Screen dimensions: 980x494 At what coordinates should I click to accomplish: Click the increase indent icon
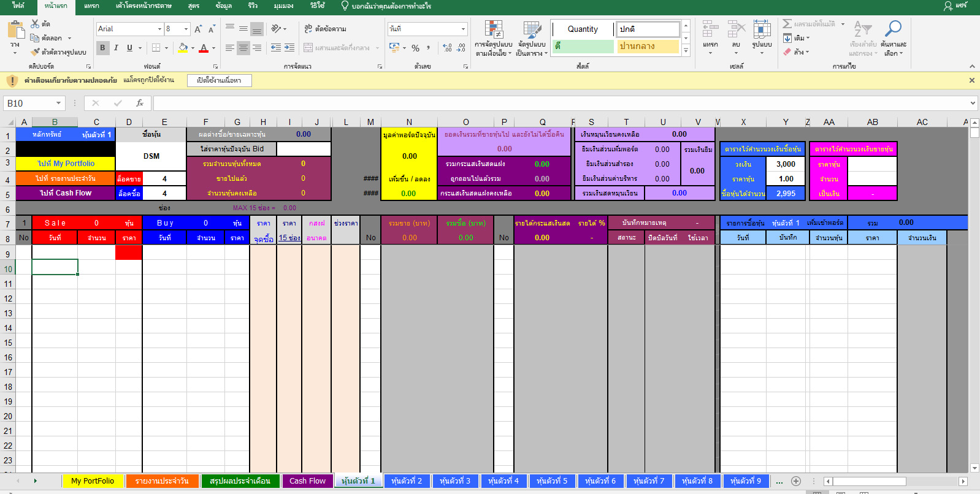[x=289, y=47]
